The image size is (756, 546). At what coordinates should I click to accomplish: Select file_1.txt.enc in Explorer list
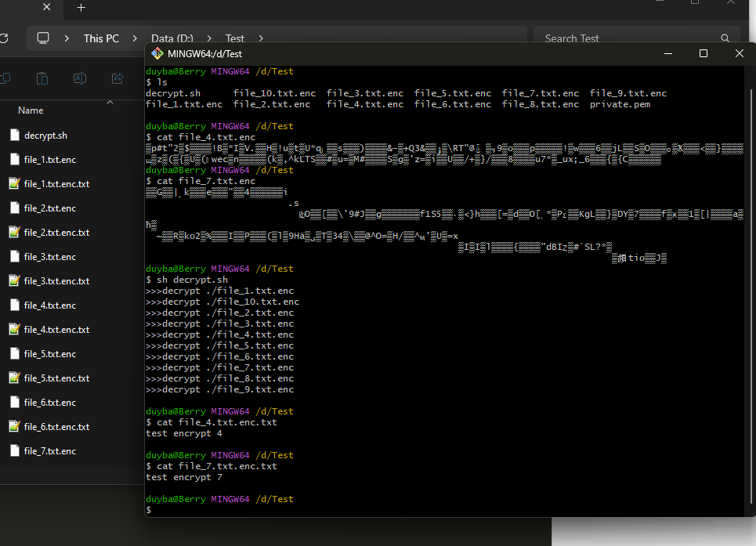coord(49,160)
